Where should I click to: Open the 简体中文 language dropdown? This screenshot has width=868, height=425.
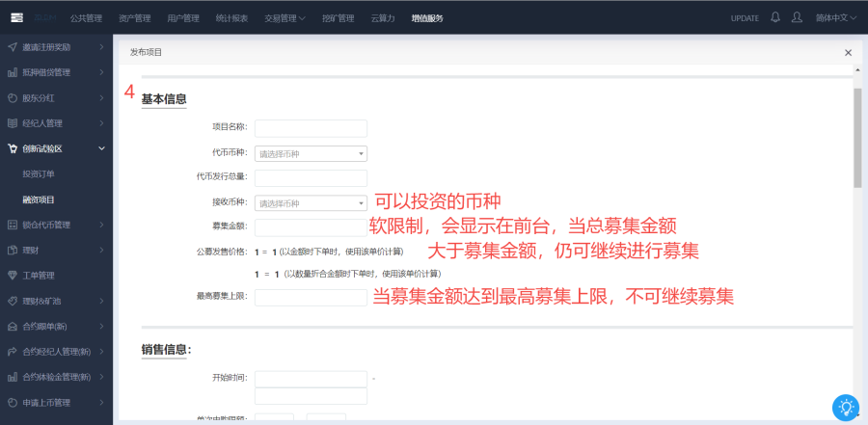click(x=836, y=17)
